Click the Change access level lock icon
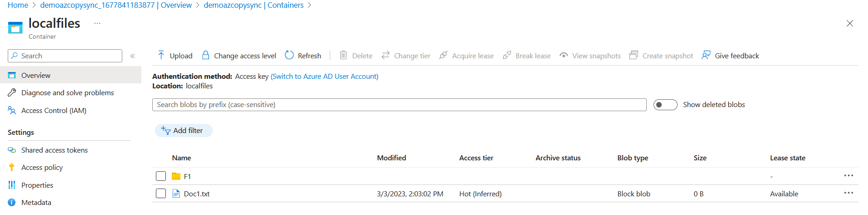Viewport: 868px width, 215px height. 205,55
